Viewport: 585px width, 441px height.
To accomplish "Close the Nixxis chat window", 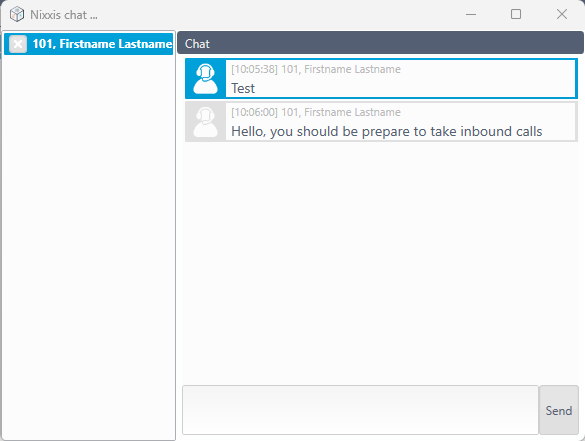I will 561,15.
